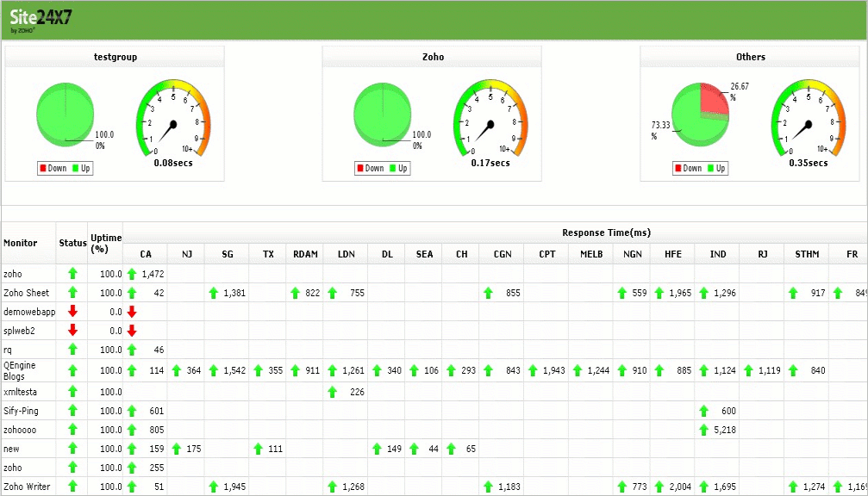Image resolution: width=868 pixels, height=496 pixels.
Task: Click the red down CA arrow for splweb2
Action: click(x=132, y=331)
